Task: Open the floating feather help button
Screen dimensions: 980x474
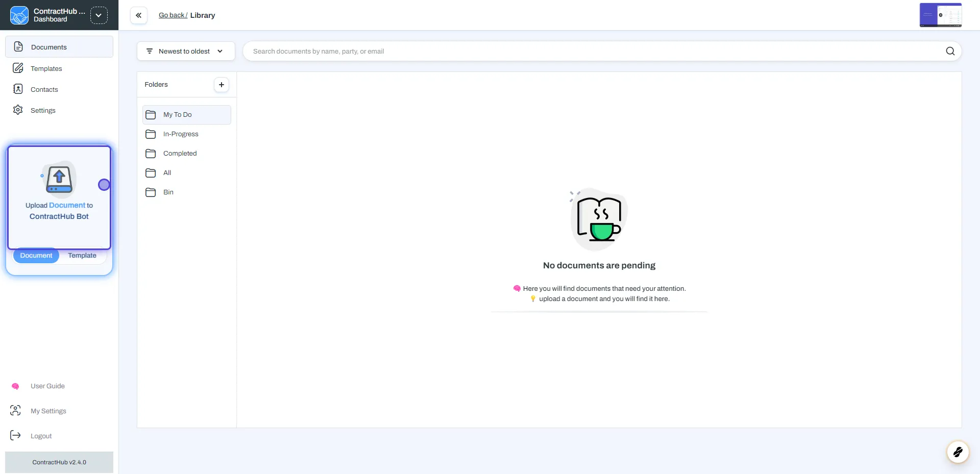Action: point(958,452)
